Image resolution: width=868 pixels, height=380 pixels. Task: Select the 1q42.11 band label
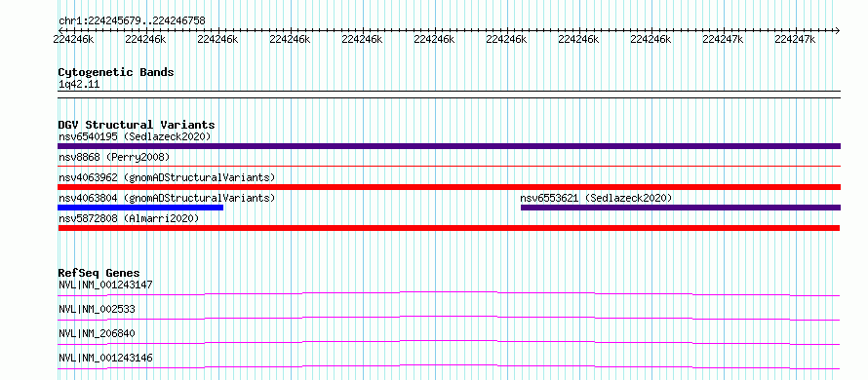(x=79, y=85)
